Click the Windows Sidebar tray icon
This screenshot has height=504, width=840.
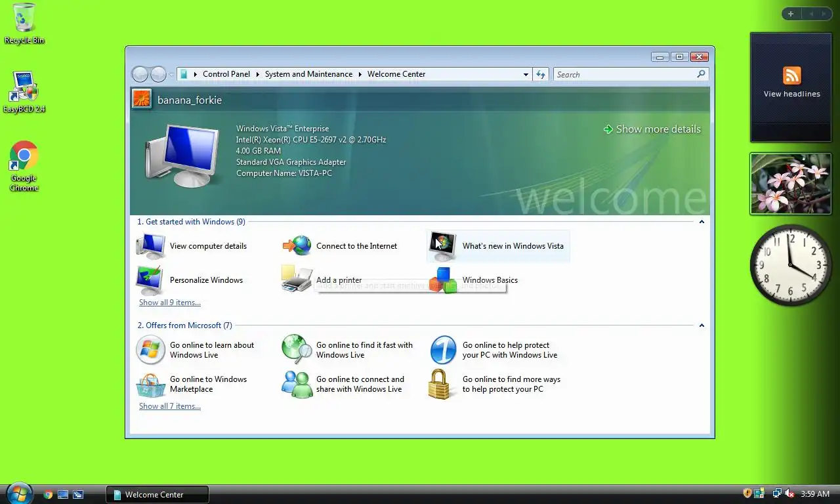coord(760,493)
